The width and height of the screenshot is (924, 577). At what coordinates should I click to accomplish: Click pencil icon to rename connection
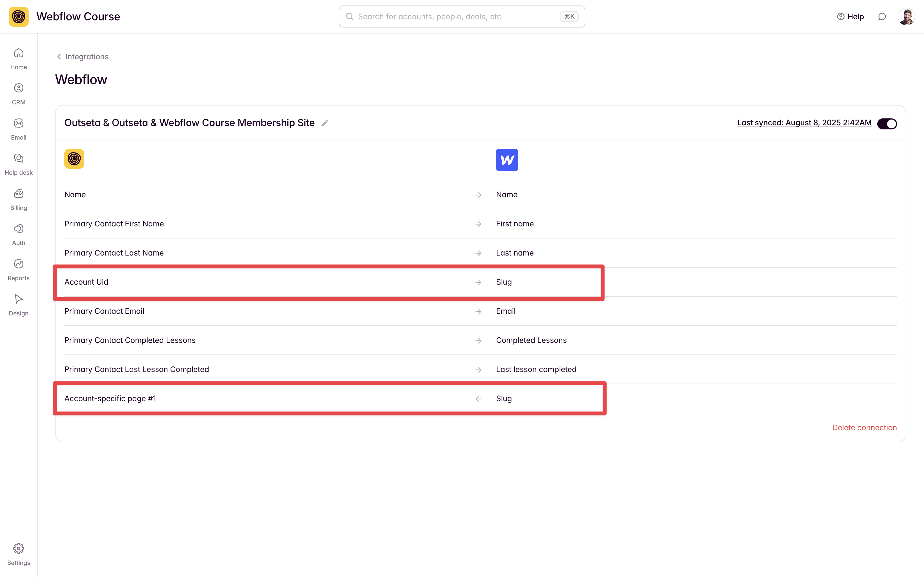click(x=324, y=123)
